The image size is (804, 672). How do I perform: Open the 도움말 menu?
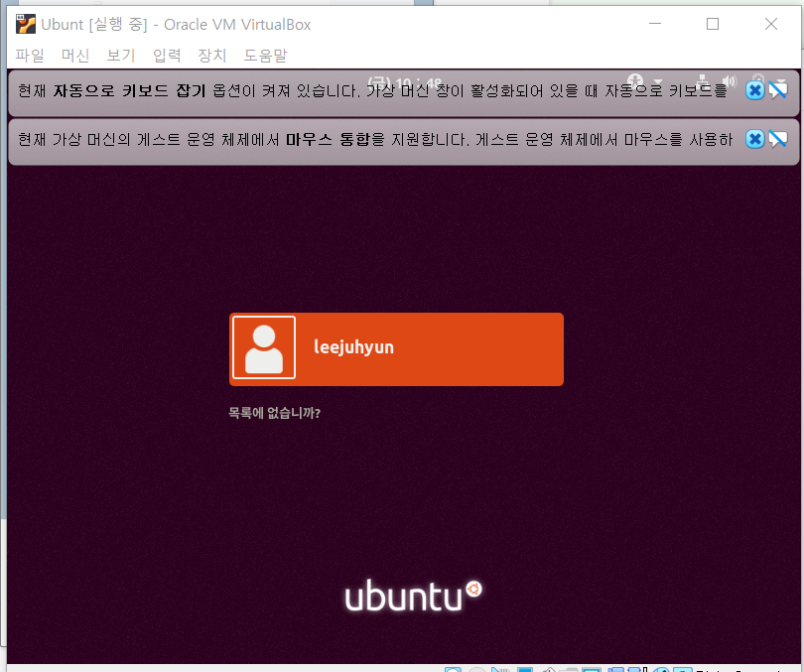265,55
